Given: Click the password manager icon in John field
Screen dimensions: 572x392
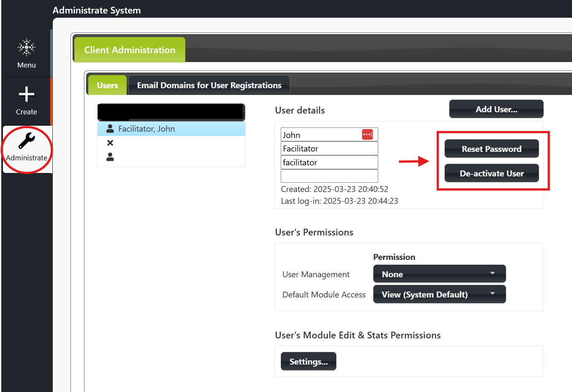Looking at the screenshot, I should (367, 135).
